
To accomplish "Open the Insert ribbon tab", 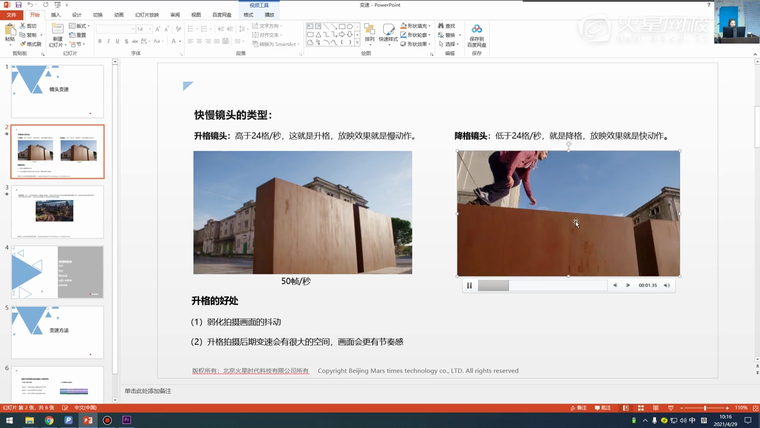I will 56,15.
